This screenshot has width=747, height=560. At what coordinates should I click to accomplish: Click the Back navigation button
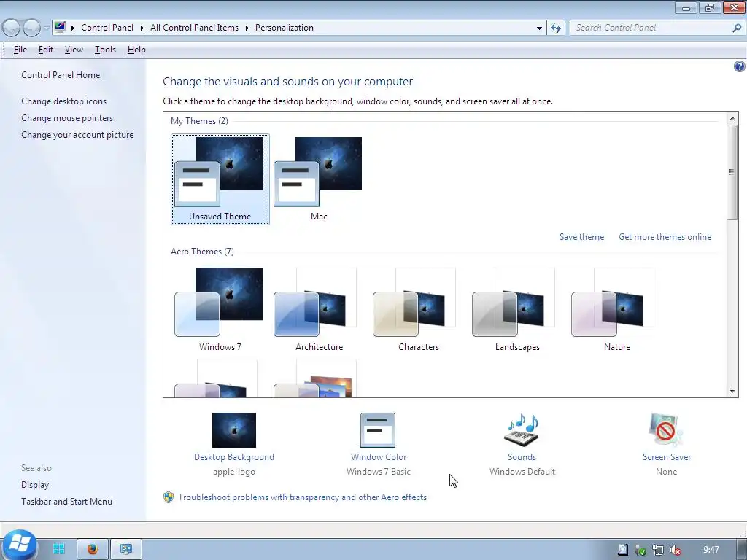(12, 28)
